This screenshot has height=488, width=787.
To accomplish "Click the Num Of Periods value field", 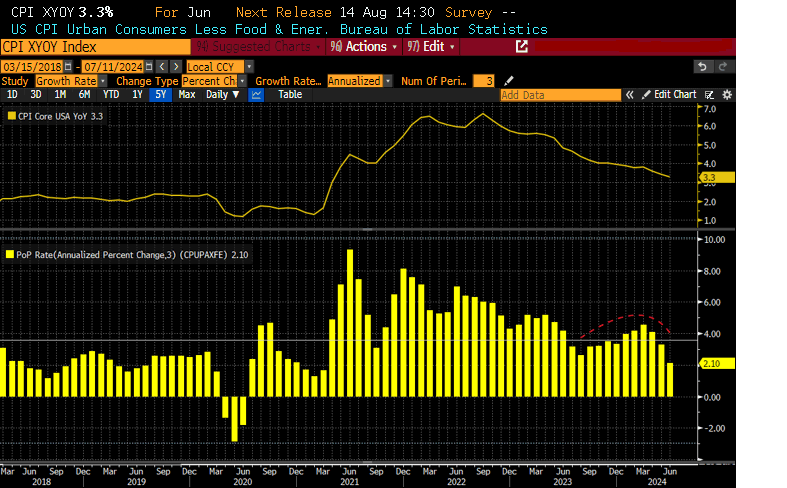I will (484, 81).
